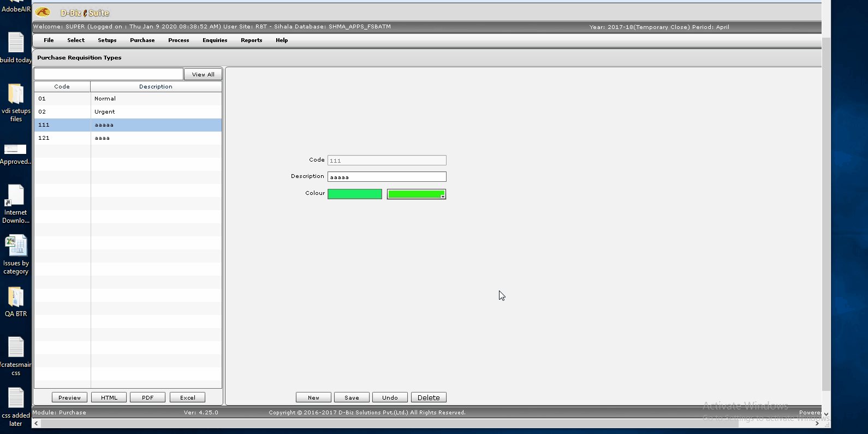
Task: Open the QA BTR folder
Action: point(16,302)
